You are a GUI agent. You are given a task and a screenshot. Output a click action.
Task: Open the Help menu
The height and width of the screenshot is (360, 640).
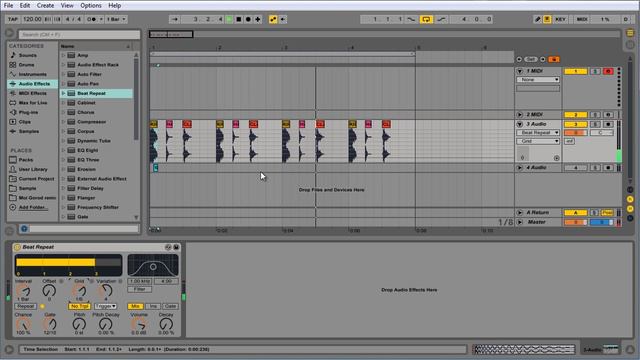click(114, 5)
